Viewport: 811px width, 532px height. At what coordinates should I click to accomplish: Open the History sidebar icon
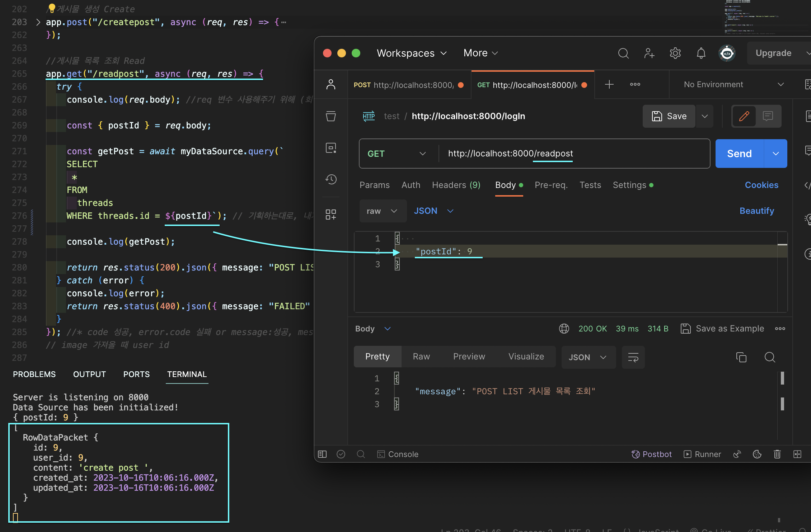click(x=331, y=179)
